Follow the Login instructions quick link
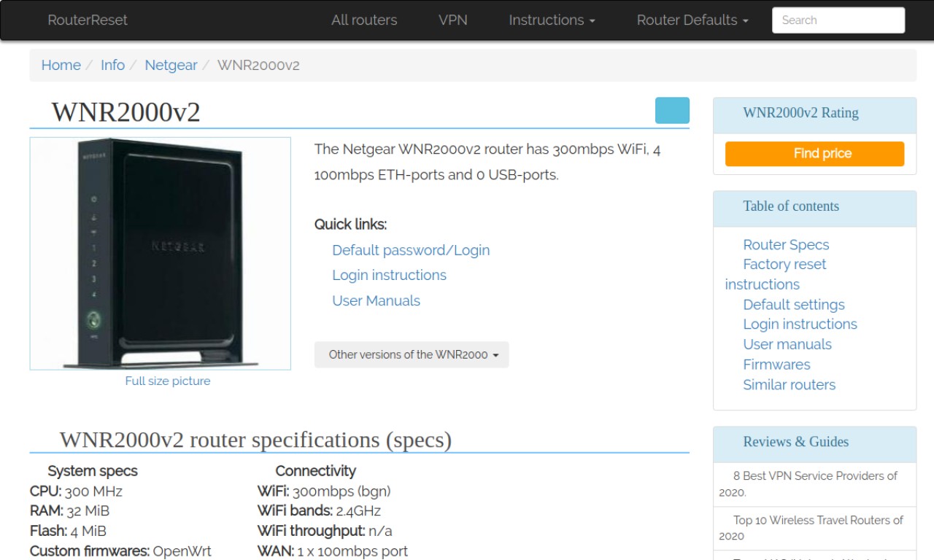Screen dimensions: 934x560 389,275
